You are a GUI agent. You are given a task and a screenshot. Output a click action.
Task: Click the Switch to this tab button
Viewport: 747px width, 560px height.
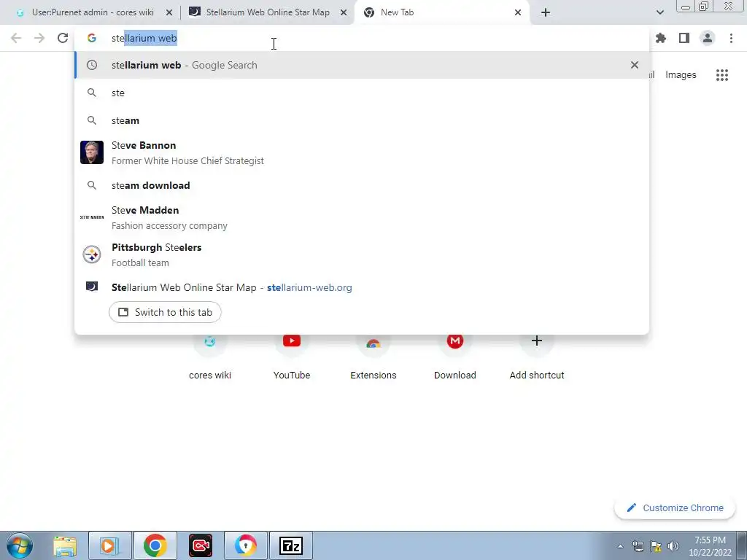click(x=165, y=312)
